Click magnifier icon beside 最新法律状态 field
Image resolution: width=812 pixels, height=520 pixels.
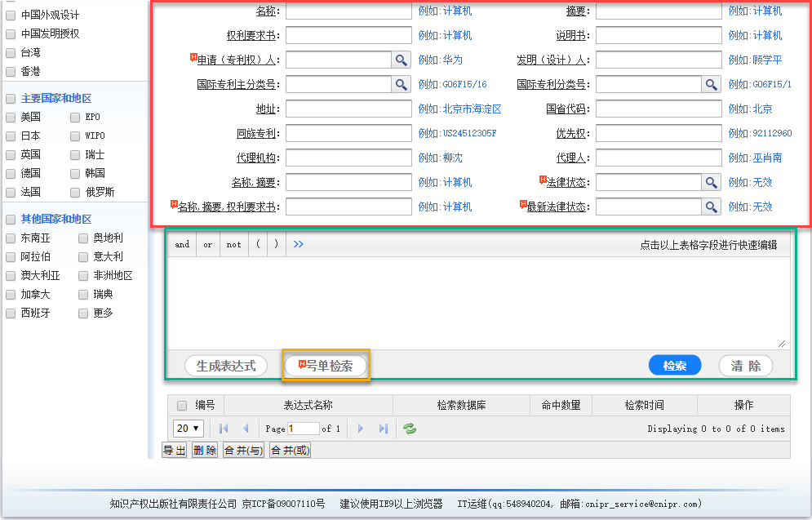(712, 207)
